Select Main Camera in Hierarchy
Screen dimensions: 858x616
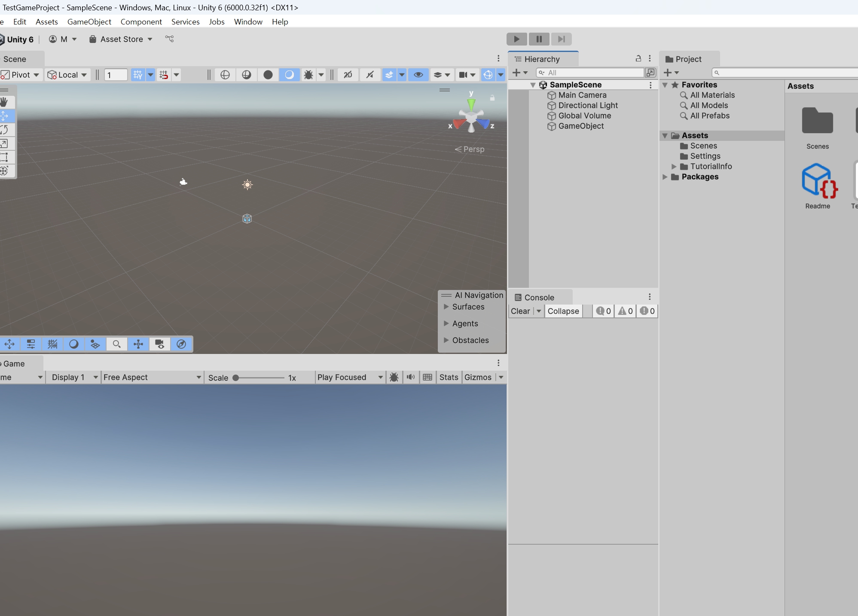coord(583,95)
